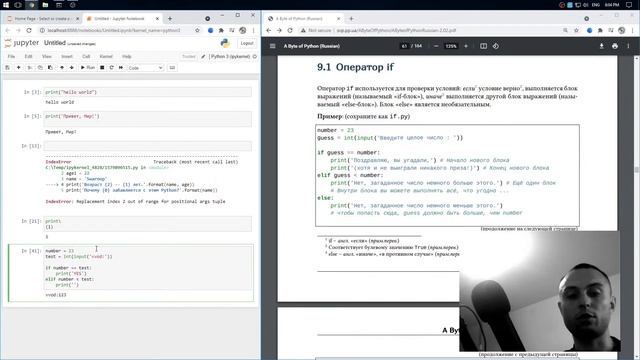Reload the PDF page in right browser
Image resolution: width=640 pixels, height=360 pixels.
coord(290,31)
